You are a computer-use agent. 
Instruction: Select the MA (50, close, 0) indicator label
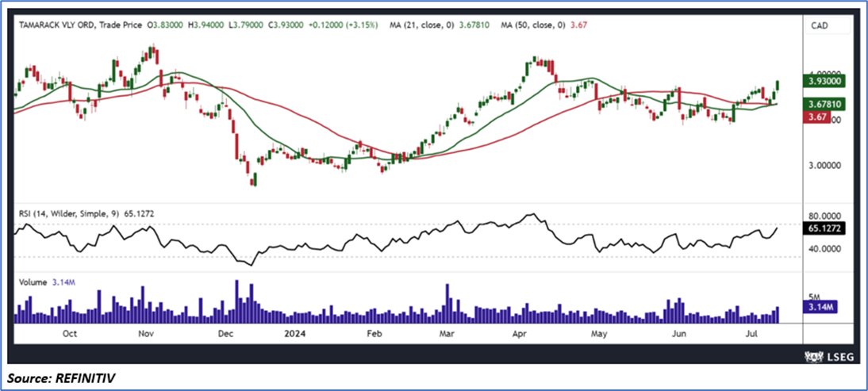[x=533, y=25]
